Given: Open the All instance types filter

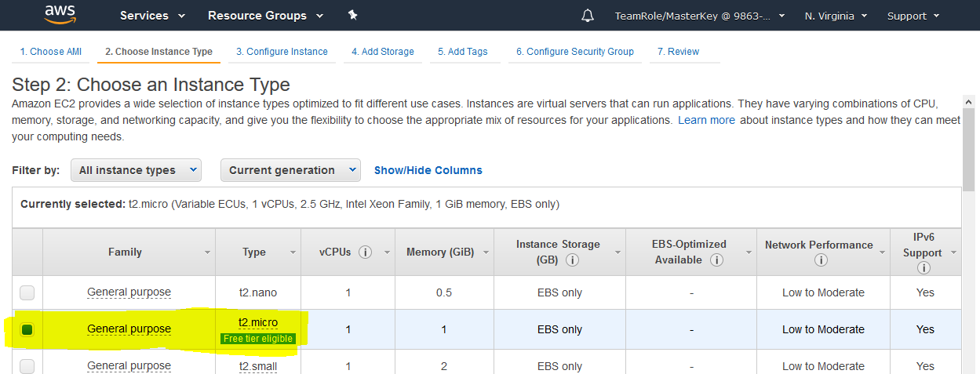Looking at the screenshot, I should tap(136, 170).
